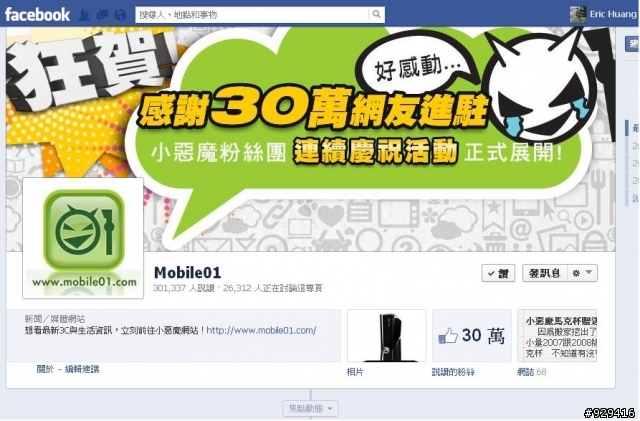Focus the Facebook search input field
Viewport: 640px width, 421px height.
point(251,15)
